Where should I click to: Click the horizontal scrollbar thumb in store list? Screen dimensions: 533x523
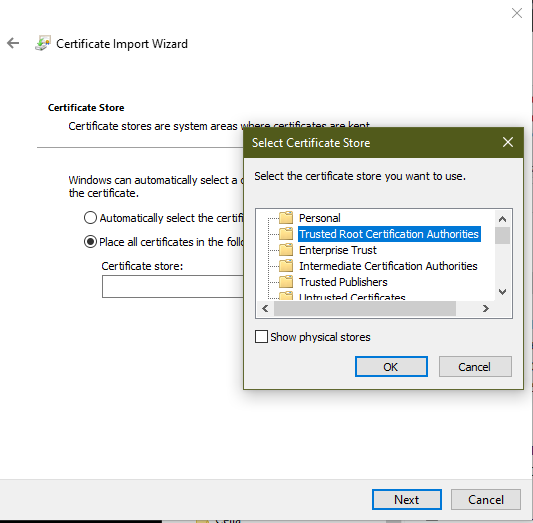[365, 308]
